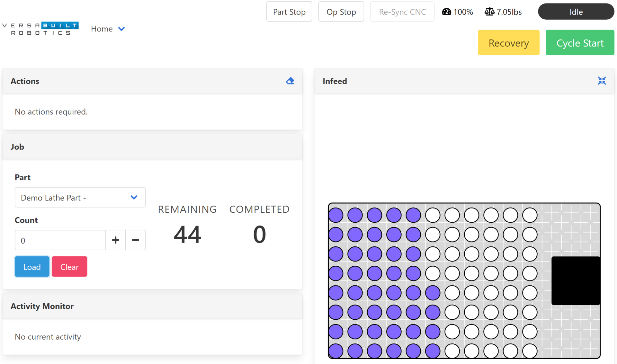The width and height of the screenshot is (617, 364).
Task: Open the Home navigation dropdown
Action: pyautogui.click(x=102, y=29)
